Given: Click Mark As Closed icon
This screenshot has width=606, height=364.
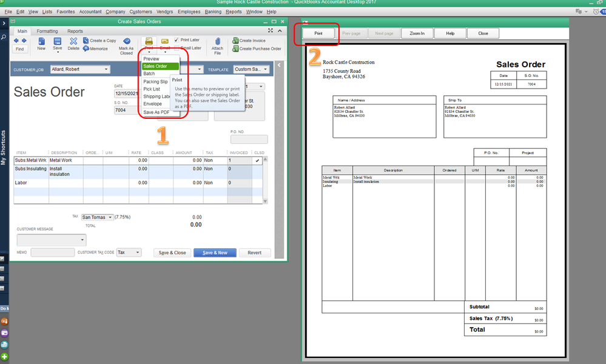Looking at the screenshot, I should [126, 41].
